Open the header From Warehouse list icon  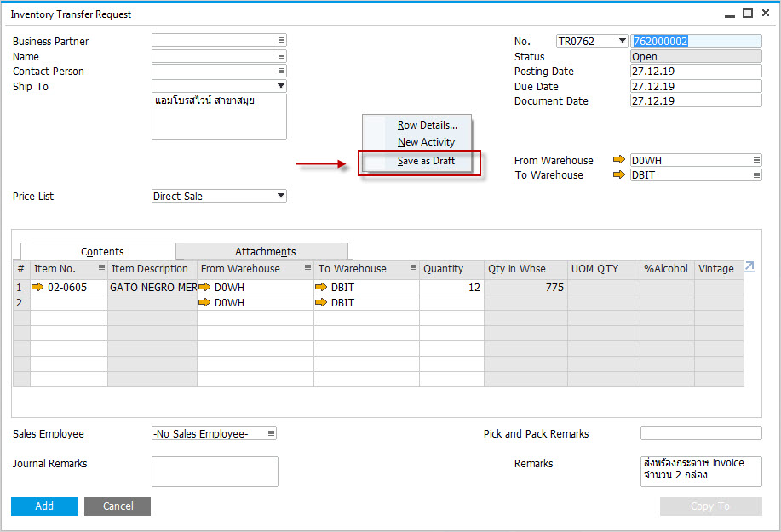[x=756, y=160]
